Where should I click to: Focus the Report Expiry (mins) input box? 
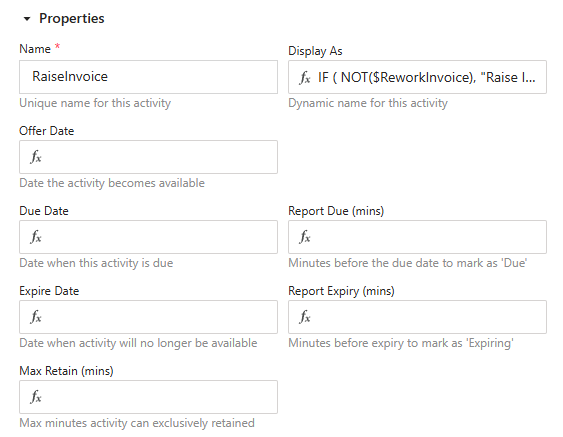pos(417,317)
